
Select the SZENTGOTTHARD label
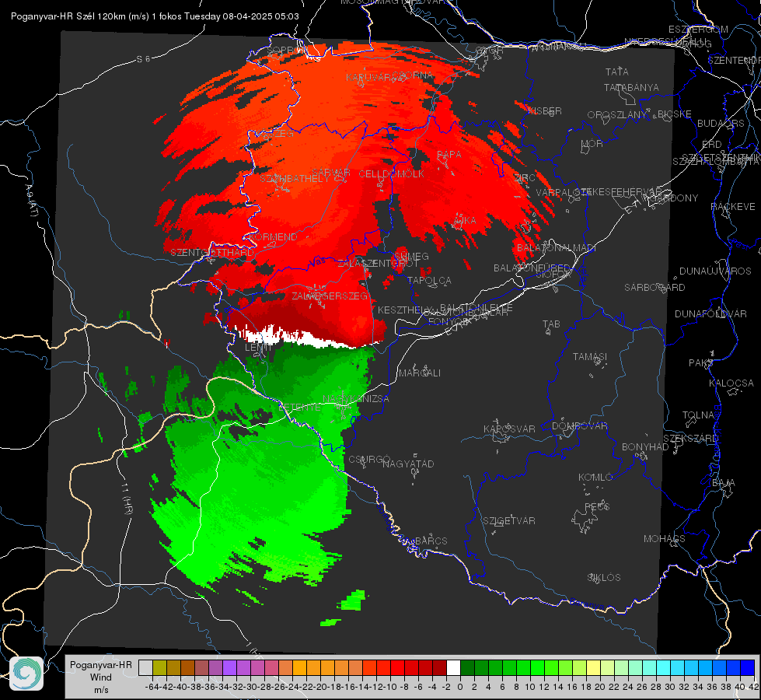[212, 253]
